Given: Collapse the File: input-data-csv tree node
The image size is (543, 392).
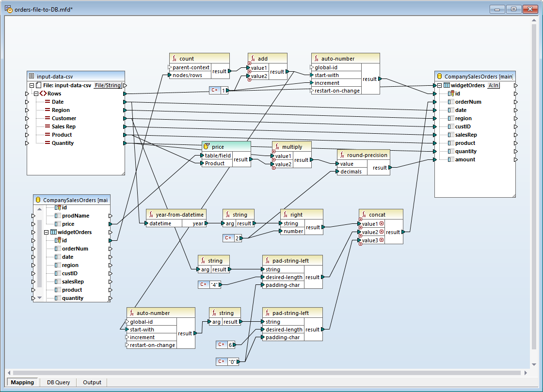Looking at the screenshot, I should point(32,85).
